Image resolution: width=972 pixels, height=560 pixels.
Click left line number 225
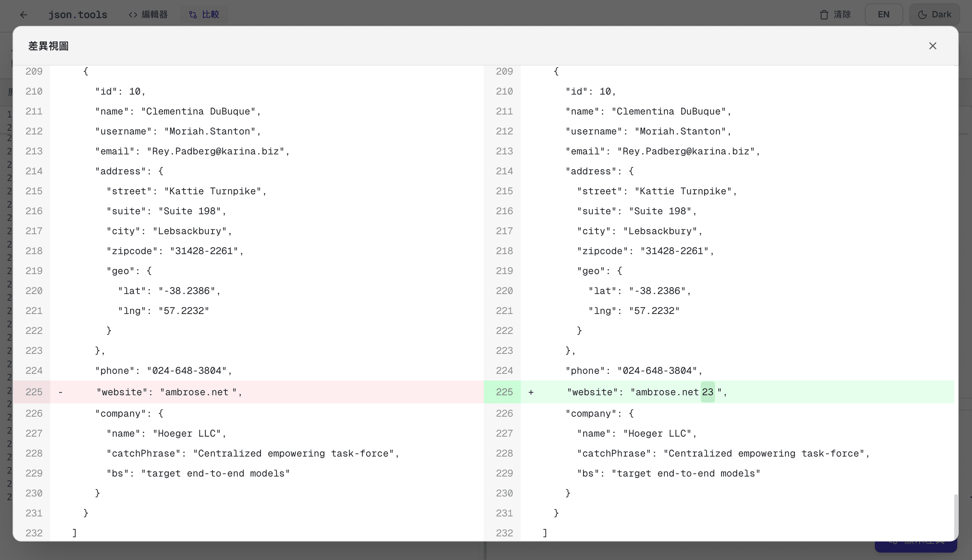pyautogui.click(x=34, y=392)
